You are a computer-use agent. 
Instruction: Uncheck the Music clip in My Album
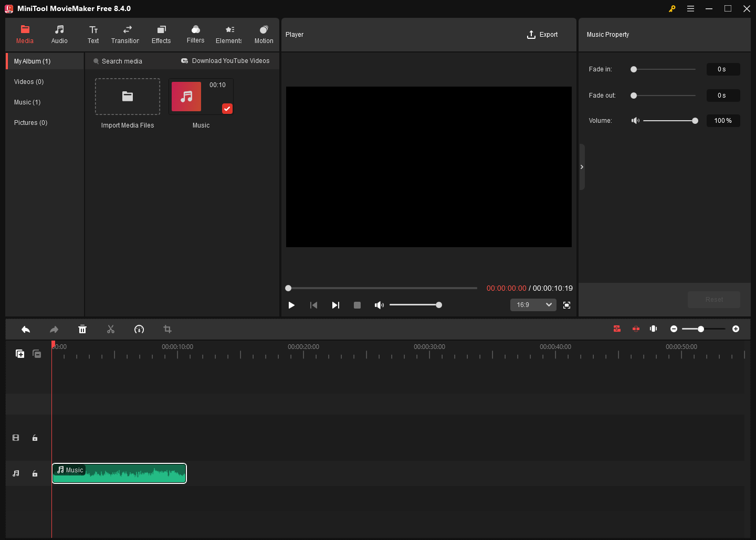tap(227, 109)
